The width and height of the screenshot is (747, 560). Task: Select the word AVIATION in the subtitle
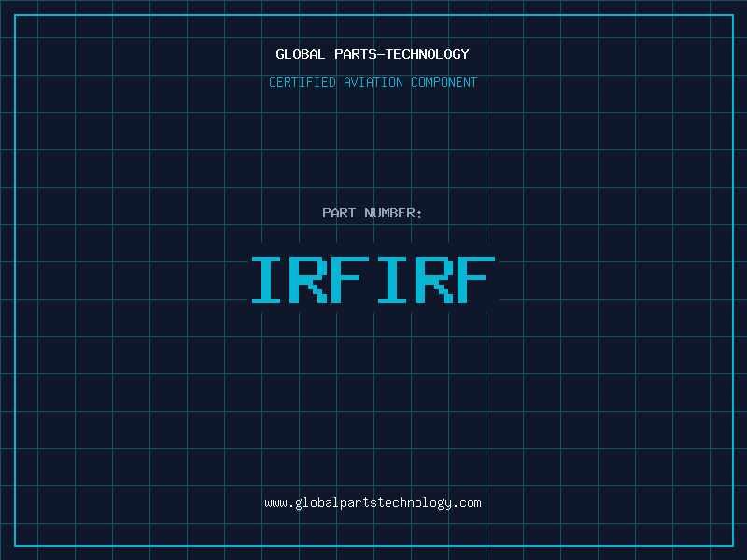(373, 82)
